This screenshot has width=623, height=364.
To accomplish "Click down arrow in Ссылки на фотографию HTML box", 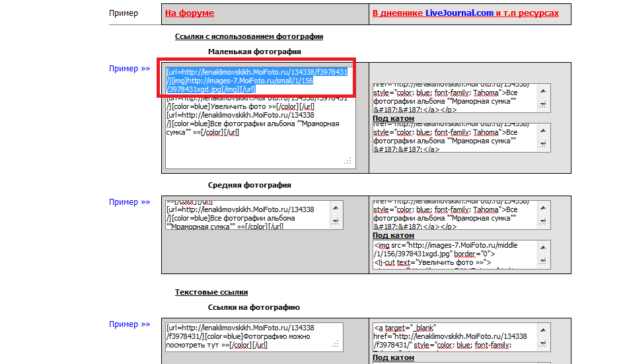I will (x=543, y=343).
